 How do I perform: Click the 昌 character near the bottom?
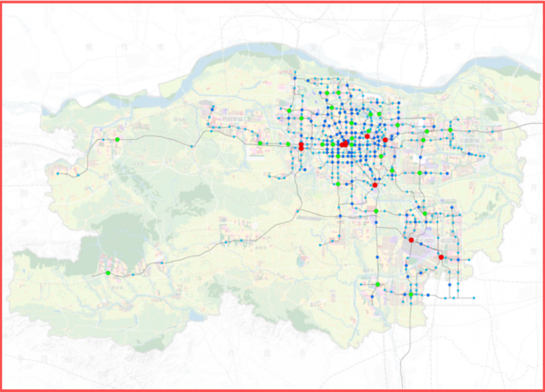[267, 353]
